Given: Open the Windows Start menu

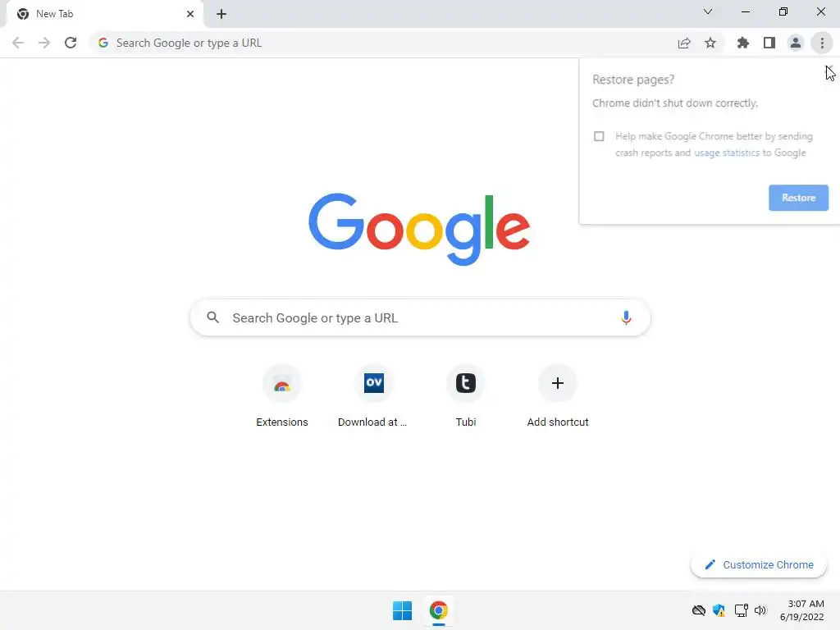Looking at the screenshot, I should (x=402, y=610).
